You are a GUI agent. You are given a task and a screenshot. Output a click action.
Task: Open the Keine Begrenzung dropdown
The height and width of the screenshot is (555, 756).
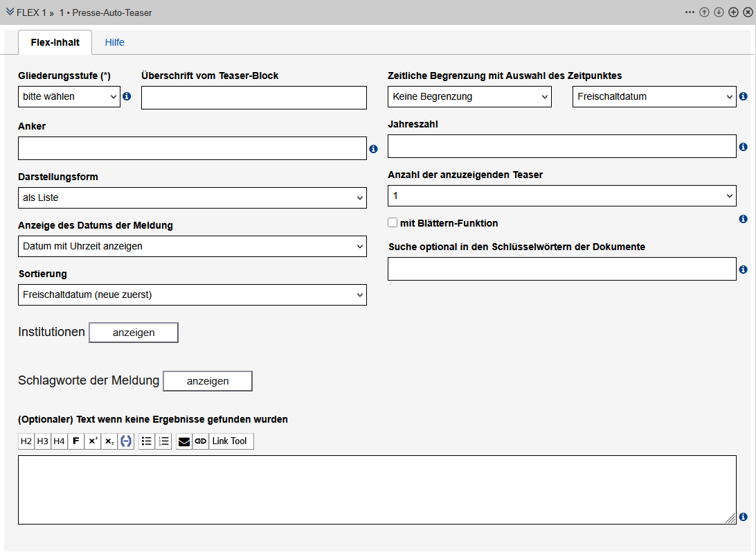(x=469, y=96)
